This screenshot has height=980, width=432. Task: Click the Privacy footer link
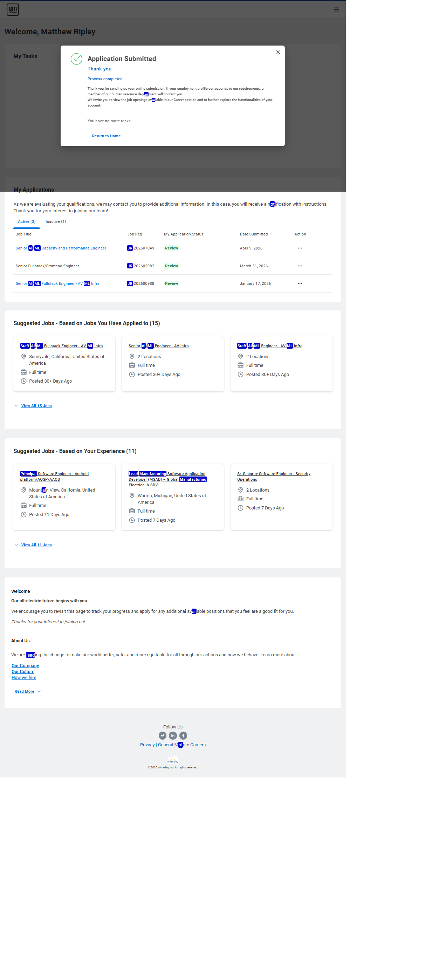pos(147,745)
